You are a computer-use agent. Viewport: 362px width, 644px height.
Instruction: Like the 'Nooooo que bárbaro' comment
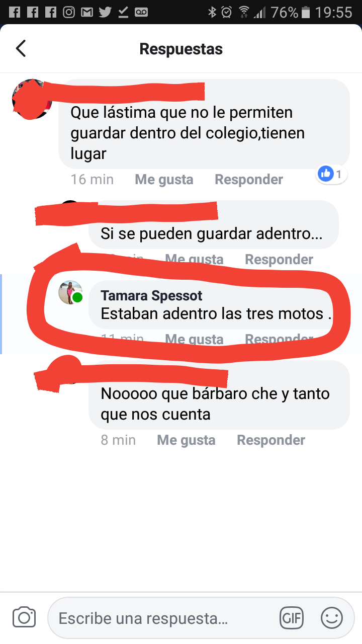[186, 440]
